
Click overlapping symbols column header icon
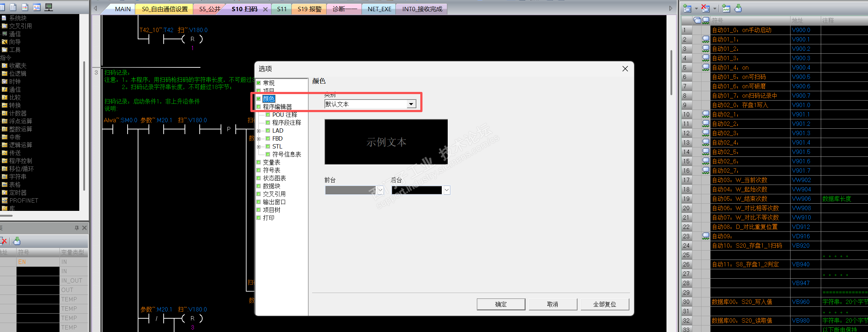point(697,20)
